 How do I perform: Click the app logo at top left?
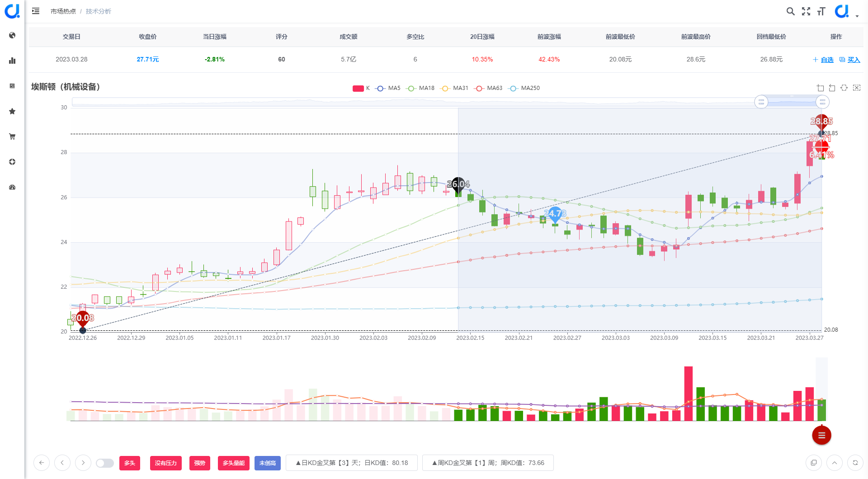(12, 11)
